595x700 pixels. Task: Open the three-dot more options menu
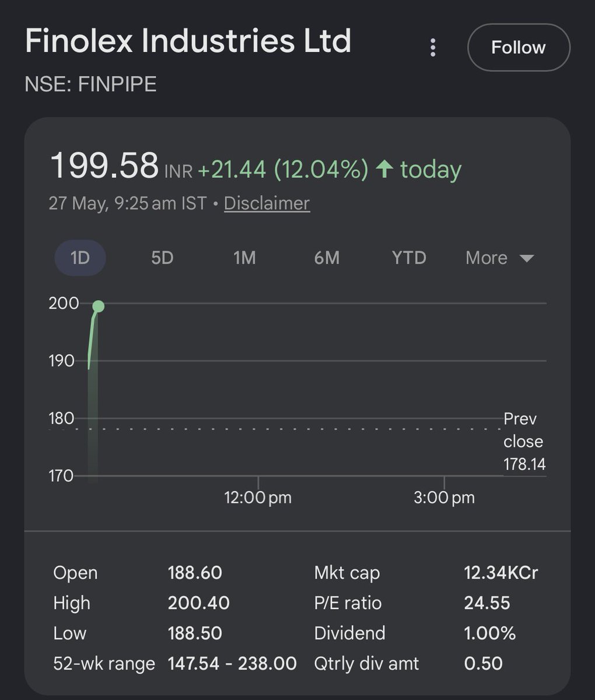[432, 47]
